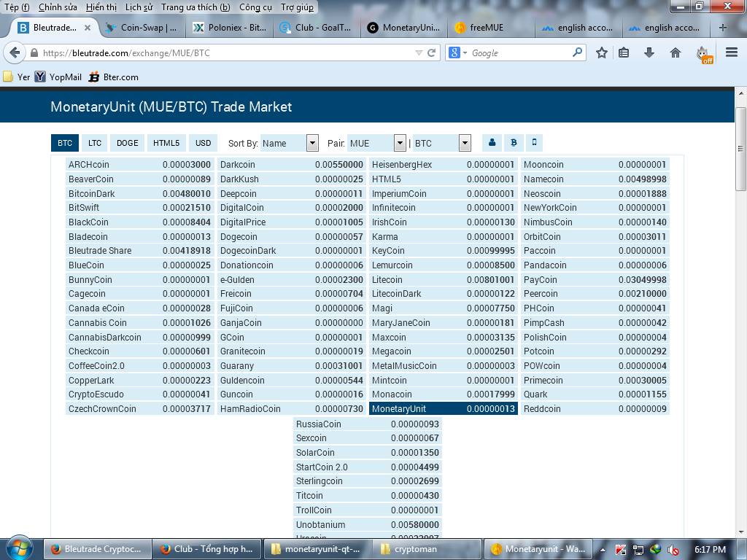
Task: Select the DOGE market tab
Action: click(127, 143)
